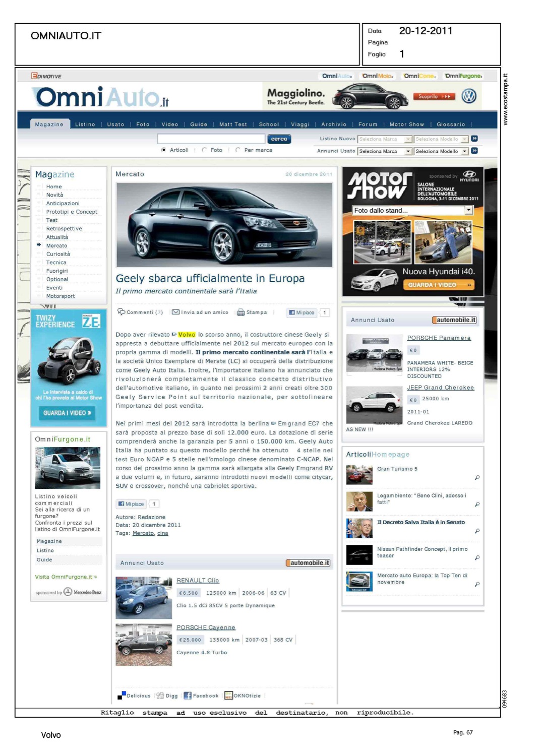Image resolution: width=539 pixels, height=756 pixels.
Task: Open the Invia ad un amico envelope icon
Action: click(176, 312)
